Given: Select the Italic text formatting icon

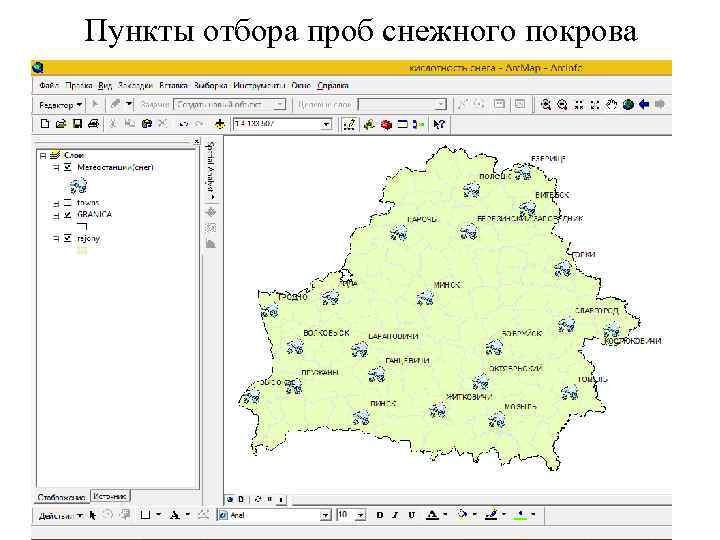Looking at the screenshot, I should point(396,515).
